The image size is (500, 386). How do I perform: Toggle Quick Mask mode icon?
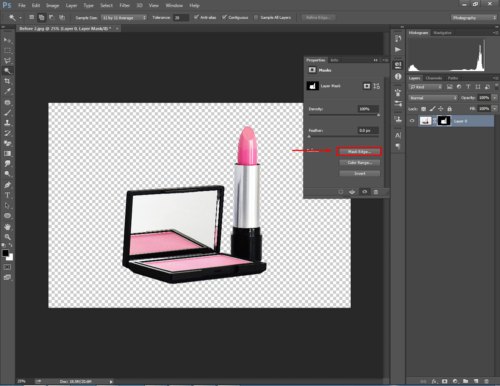(7, 267)
